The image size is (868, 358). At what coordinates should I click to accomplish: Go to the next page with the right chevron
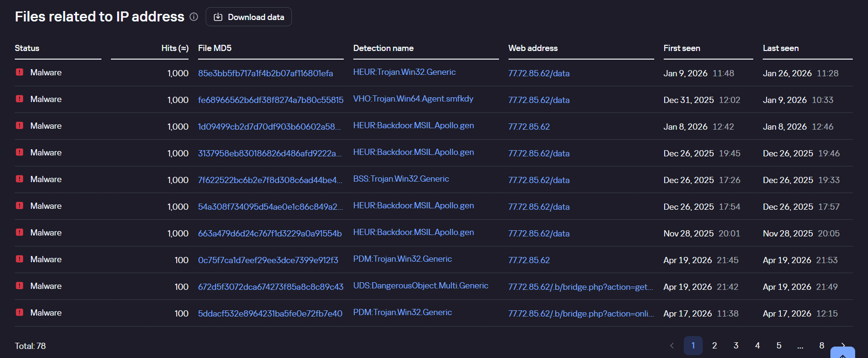[x=843, y=344]
